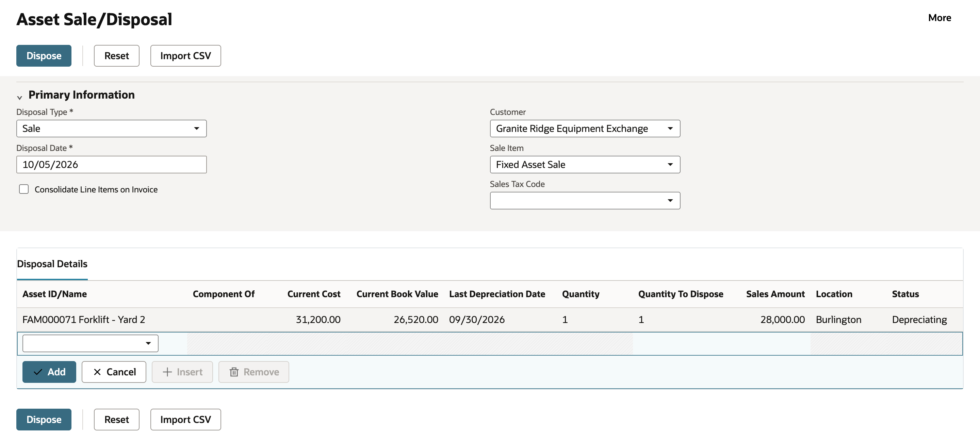Click the bottom Import CSV button
The height and width of the screenshot is (442, 980).
(185, 420)
